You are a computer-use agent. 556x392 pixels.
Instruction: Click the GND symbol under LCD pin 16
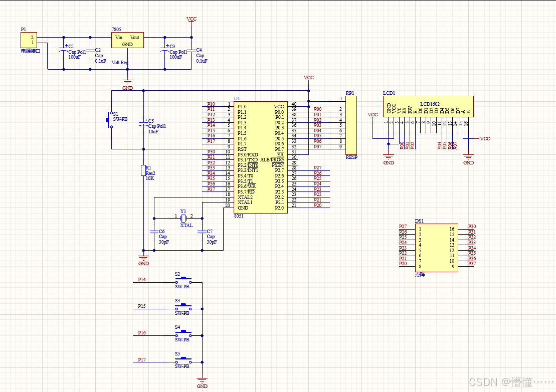[468, 159]
